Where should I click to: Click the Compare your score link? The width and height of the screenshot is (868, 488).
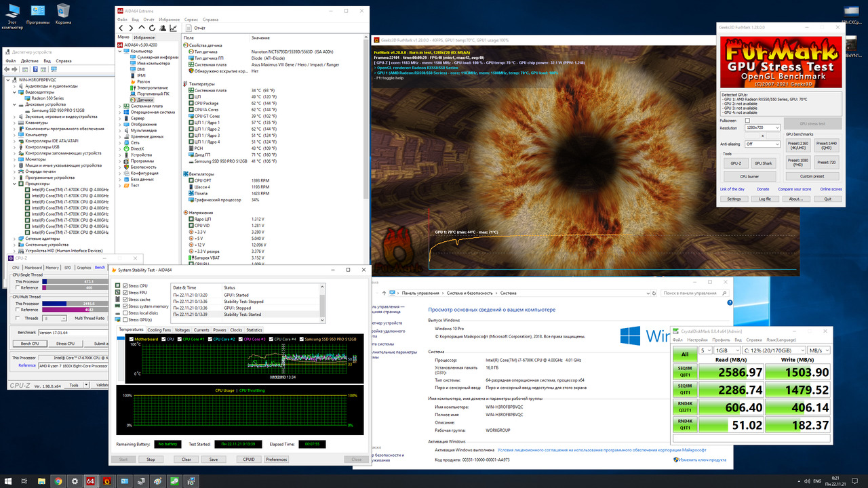pyautogui.click(x=794, y=189)
